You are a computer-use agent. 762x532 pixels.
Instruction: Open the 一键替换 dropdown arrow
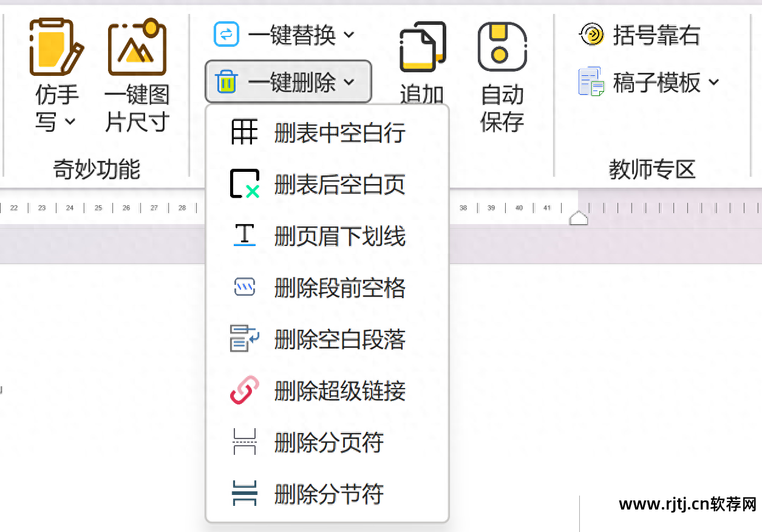[x=349, y=35]
